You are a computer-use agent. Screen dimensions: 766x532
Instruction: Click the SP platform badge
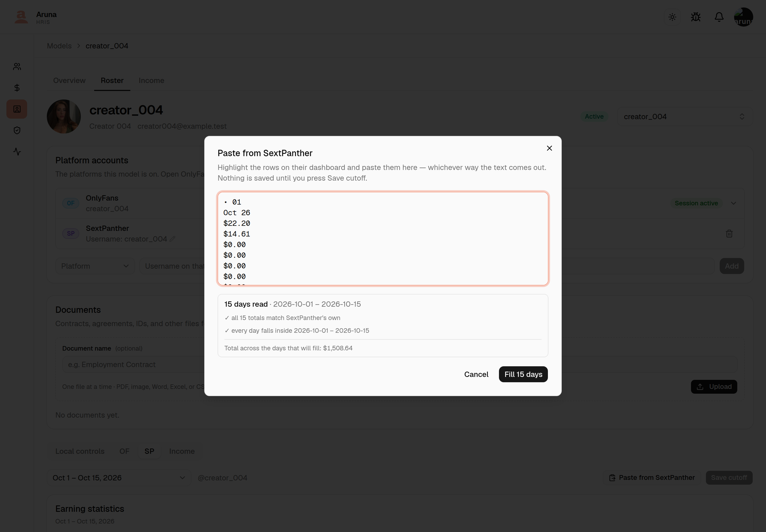click(71, 233)
